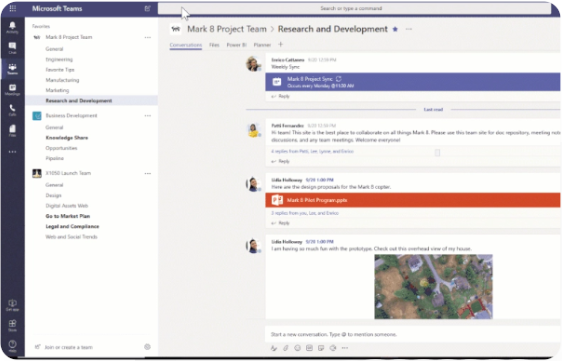This screenshot has height=361, width=562.
Task: Open the Manufacturing channel
Action: point(62,80)
